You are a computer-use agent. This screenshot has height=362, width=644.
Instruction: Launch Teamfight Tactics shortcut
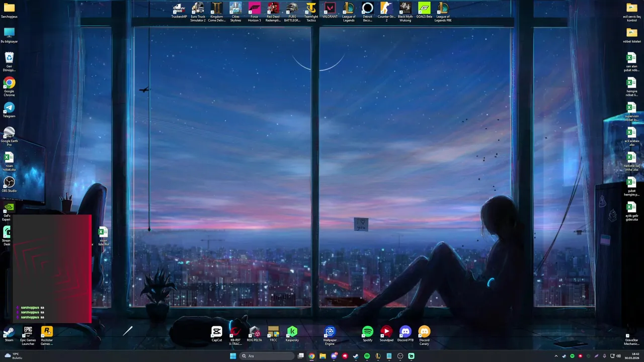click(311, 12)
